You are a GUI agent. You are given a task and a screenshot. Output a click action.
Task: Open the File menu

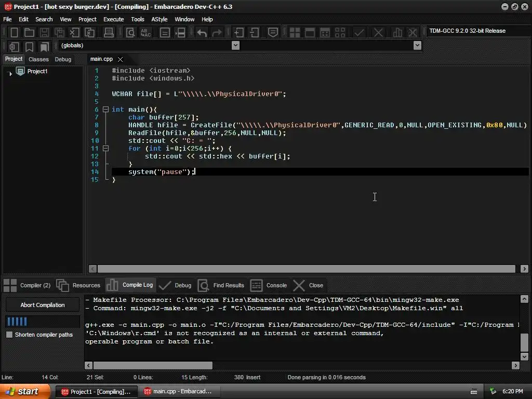point(7,19)
